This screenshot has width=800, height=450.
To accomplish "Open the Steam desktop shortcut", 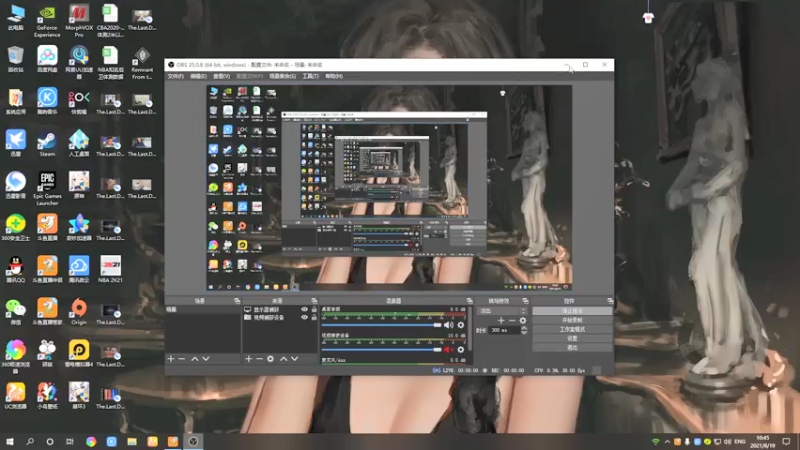I will (x=47, y=143).
